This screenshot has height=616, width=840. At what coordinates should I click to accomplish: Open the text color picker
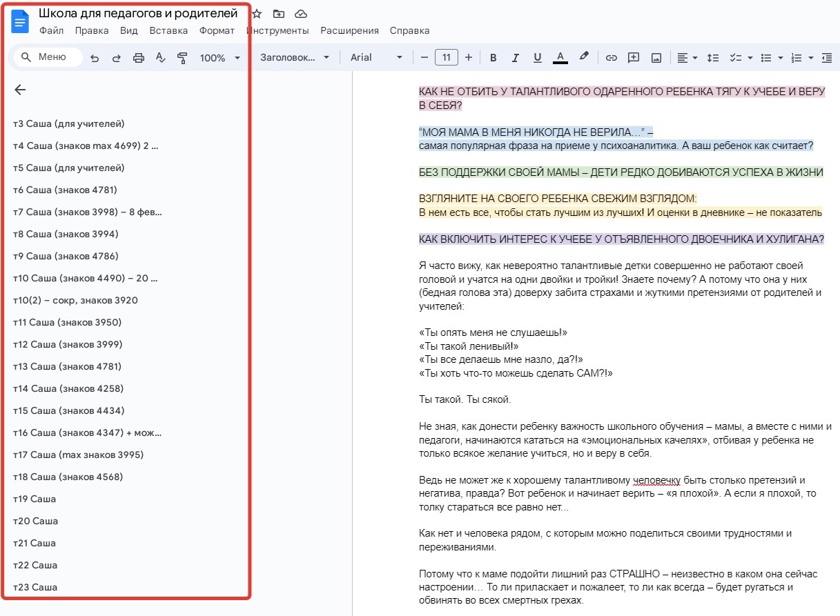click(x=560, y=58)
